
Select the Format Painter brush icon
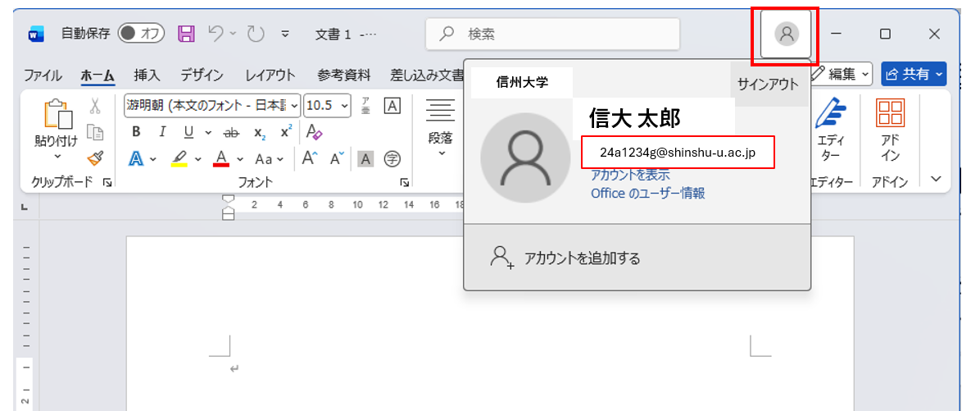(95, 158)
